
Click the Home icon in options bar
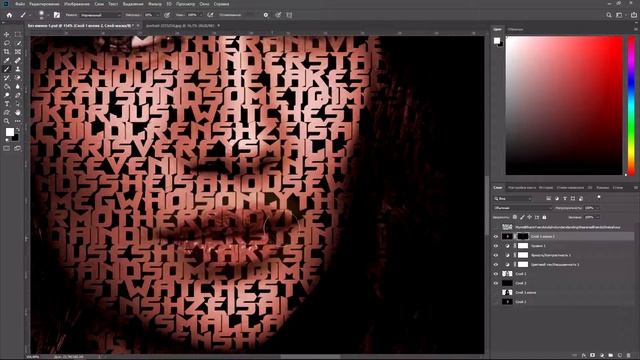point(9,15)
